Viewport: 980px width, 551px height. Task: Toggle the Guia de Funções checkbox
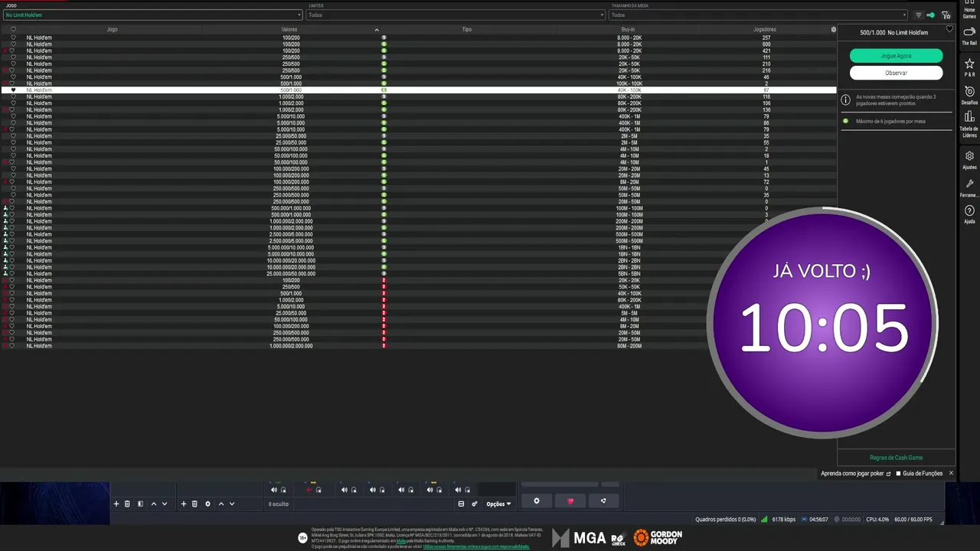point(899,474)
